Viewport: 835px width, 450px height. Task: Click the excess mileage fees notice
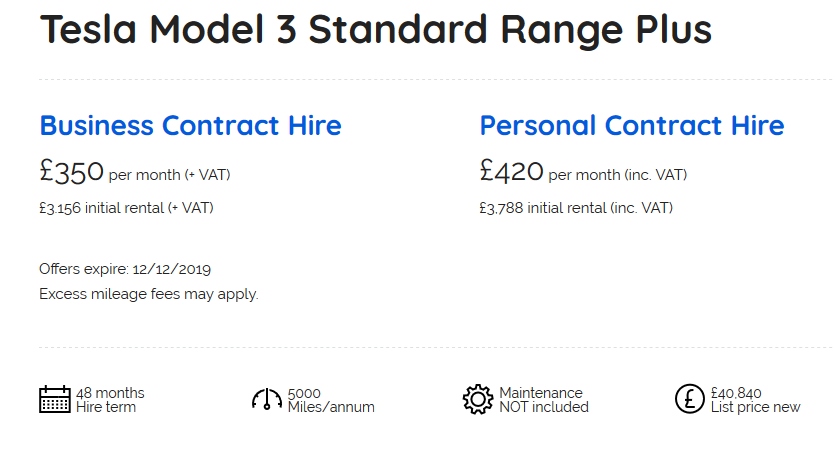click(148, 294)
